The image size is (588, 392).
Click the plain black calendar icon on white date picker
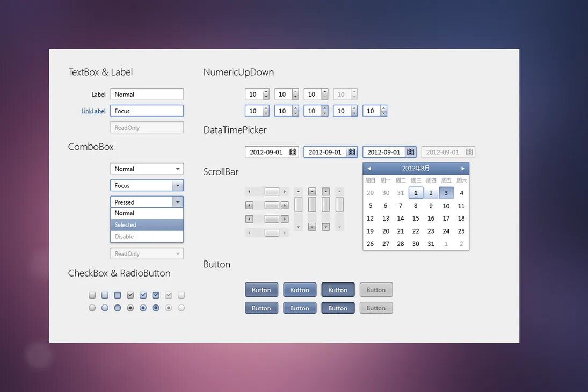pos(293,152)
